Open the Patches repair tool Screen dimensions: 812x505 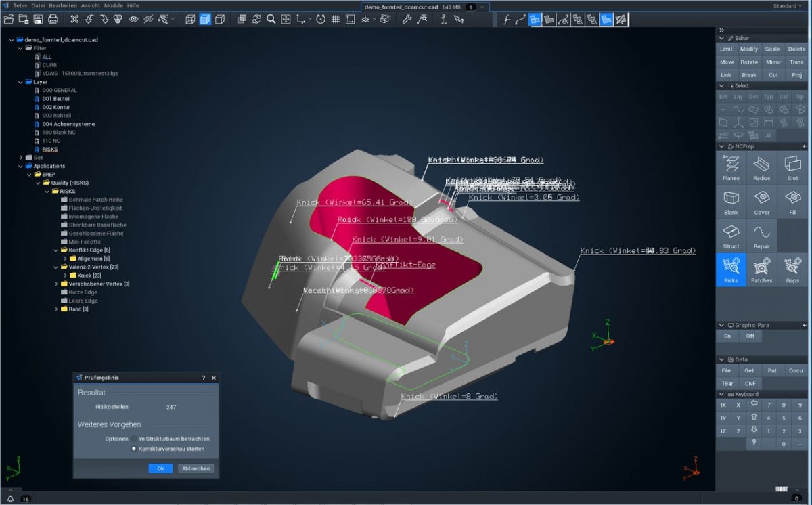coord(762,269)
